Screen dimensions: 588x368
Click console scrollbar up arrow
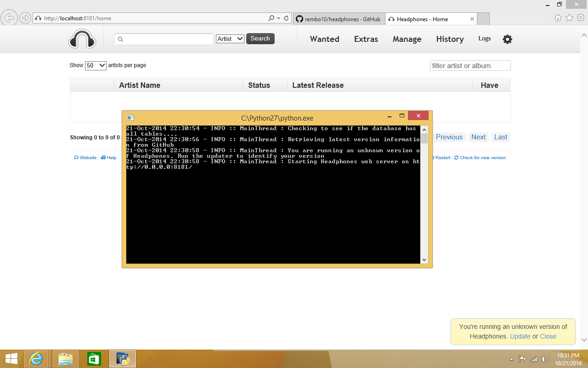[424, 129]
